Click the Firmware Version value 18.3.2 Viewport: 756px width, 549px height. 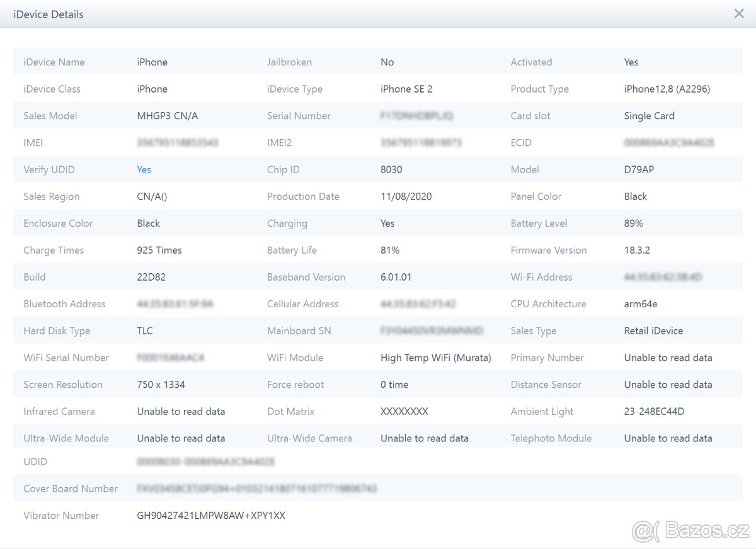pyautogui.click(x=637, y=250)
